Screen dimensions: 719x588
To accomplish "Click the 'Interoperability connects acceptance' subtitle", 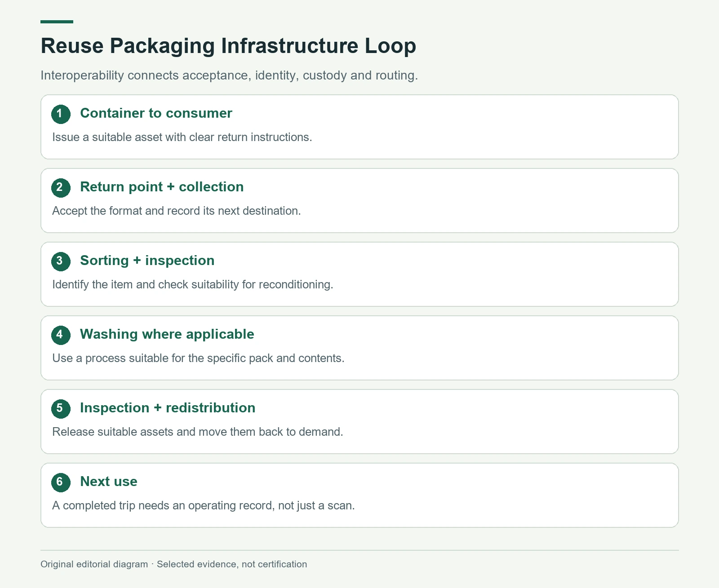I will [x=229, y=75].
